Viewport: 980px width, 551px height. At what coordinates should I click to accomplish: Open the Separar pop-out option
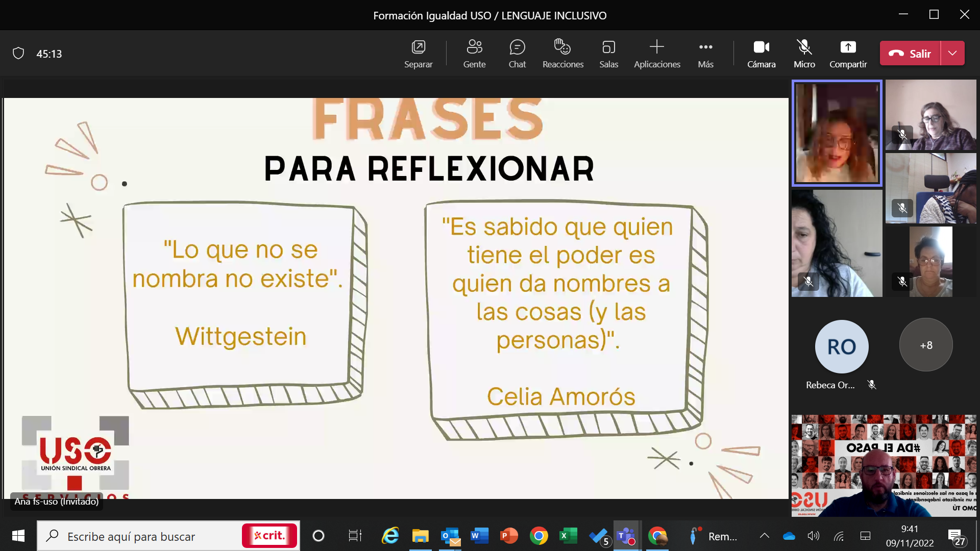pyautogui.click(x=418, y=53)
